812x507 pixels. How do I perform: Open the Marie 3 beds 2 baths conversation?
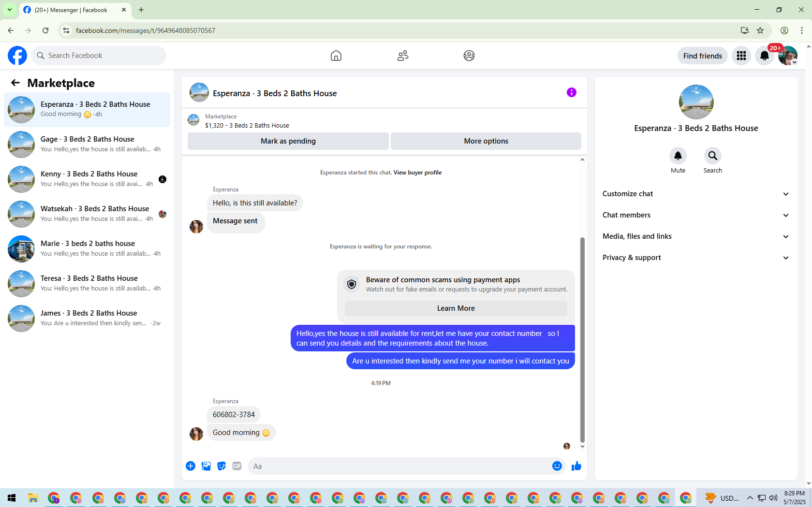click(87, 249)
